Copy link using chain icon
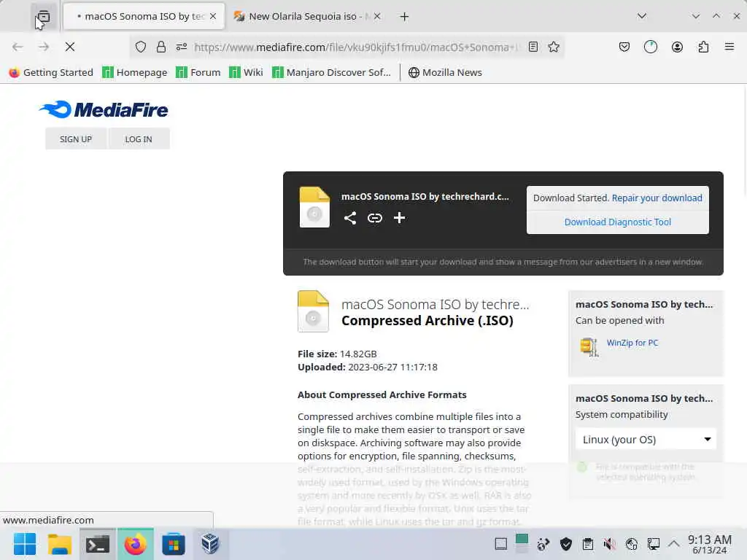 click(x=375, y=218)
